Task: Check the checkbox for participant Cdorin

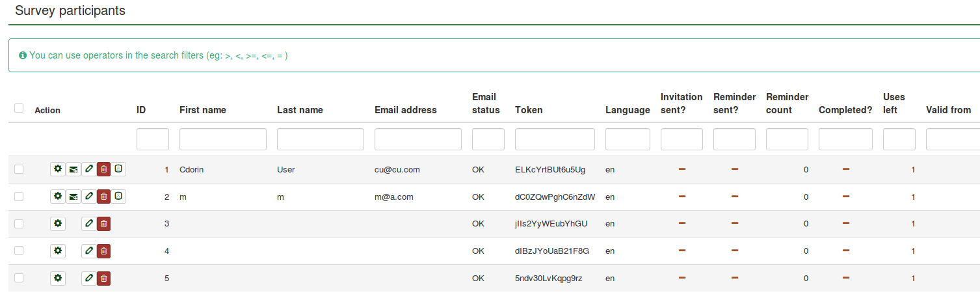Action: tap(19, 169)
